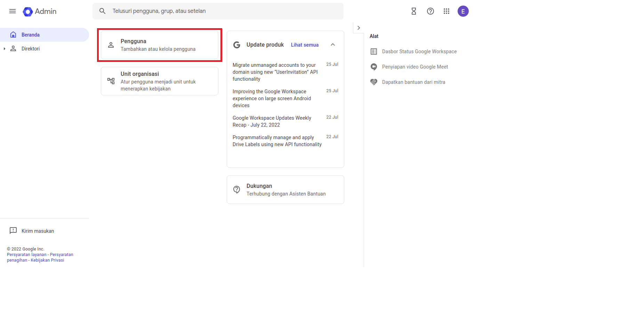This screenshot has width=644, height=334.
Task: Open the account avatar E
Action: 463,11
